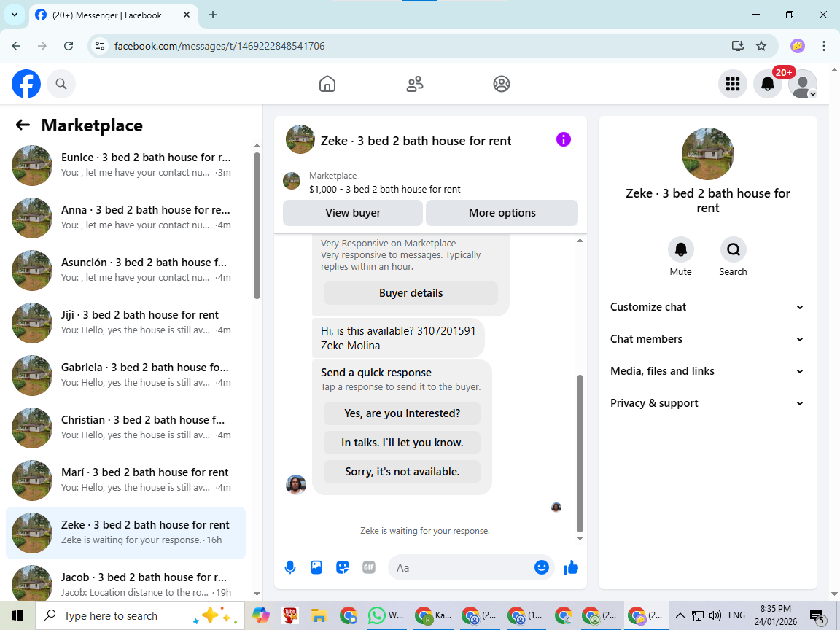
Task: Mute the conversation with bell icon
Action: pyautogui.click(x=680, y=249)
